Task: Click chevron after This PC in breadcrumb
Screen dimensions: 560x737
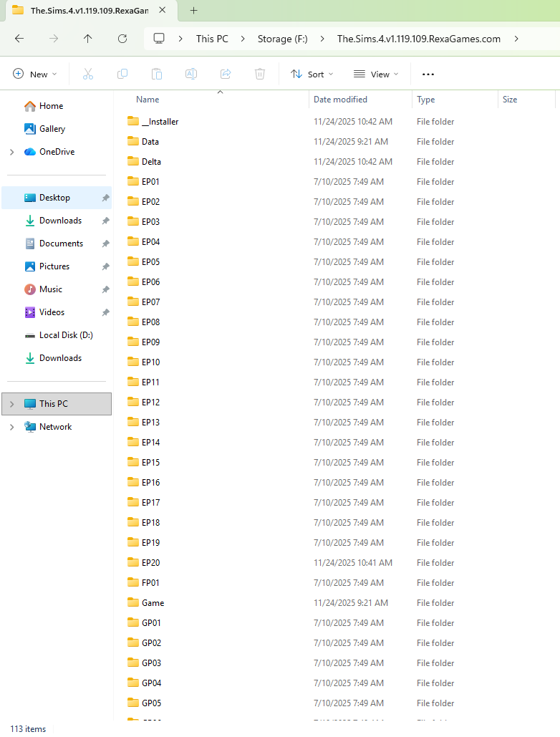Action: pyautogui.click(x=243, y=39)
